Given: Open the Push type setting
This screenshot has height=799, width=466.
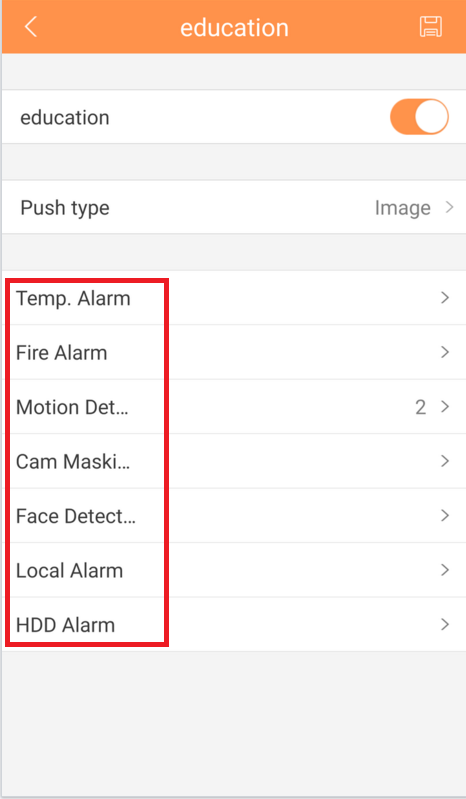Looking at the screenshot, I should [234, 207].
